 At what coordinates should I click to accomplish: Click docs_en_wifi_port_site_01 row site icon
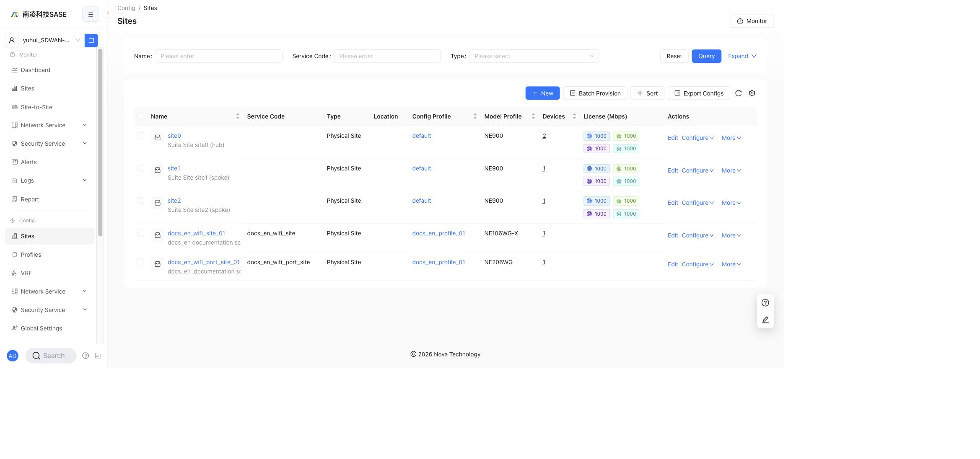(158, 264)
